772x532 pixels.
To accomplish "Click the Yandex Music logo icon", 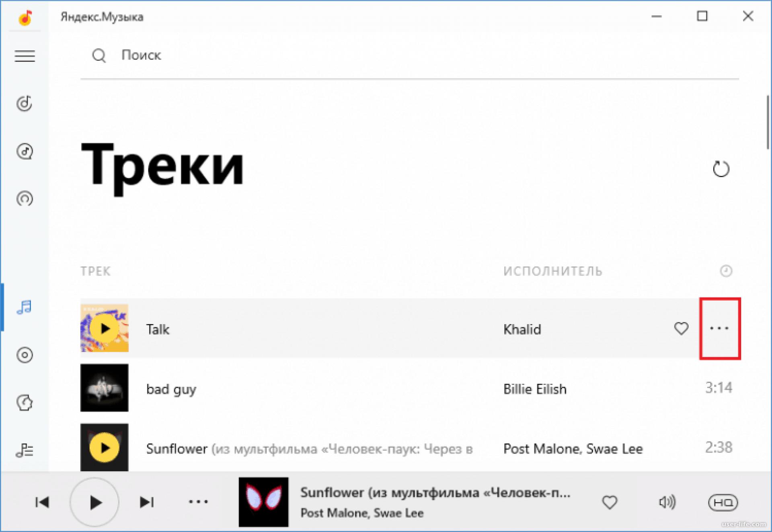I will click(x=25, y=17).
